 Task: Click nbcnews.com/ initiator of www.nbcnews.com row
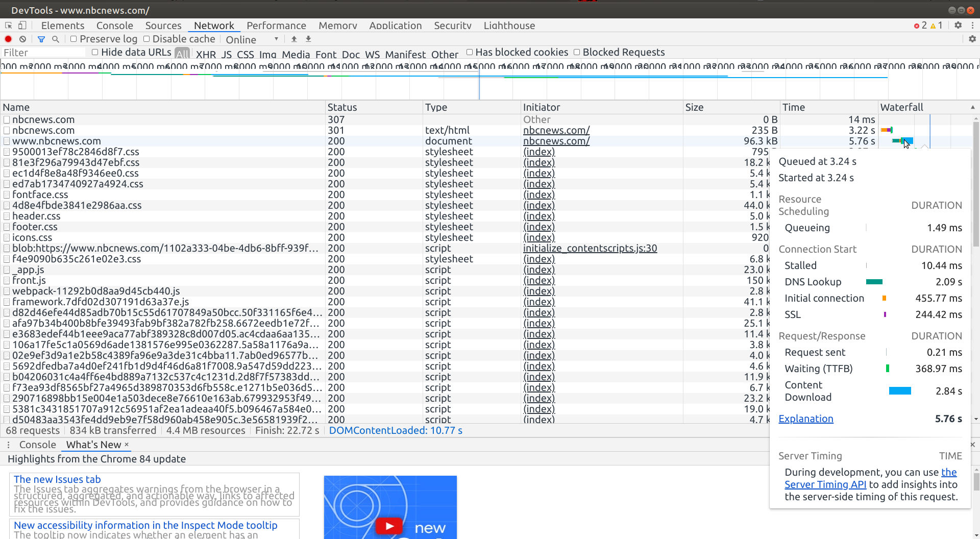[x=556, y=141]
